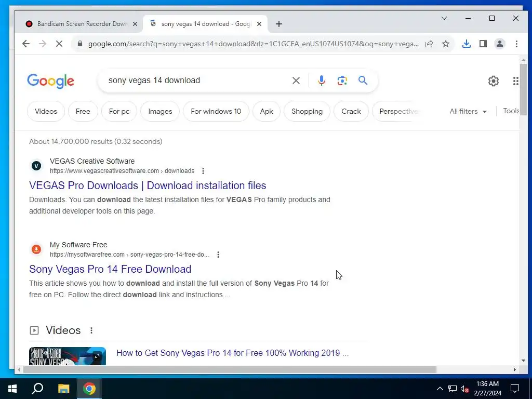
Task: Submit search with magnifier icon
Action: point(363,81)
